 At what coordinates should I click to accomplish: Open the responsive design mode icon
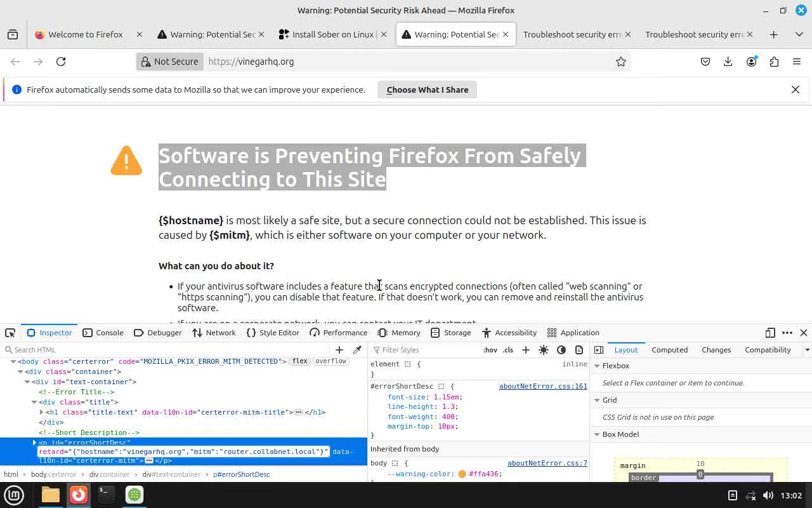pyautogui.click(x=770, y=333)
